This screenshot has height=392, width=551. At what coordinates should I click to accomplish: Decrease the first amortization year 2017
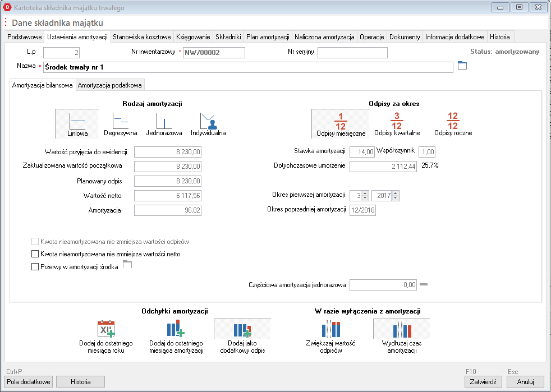tap(396, 198)
